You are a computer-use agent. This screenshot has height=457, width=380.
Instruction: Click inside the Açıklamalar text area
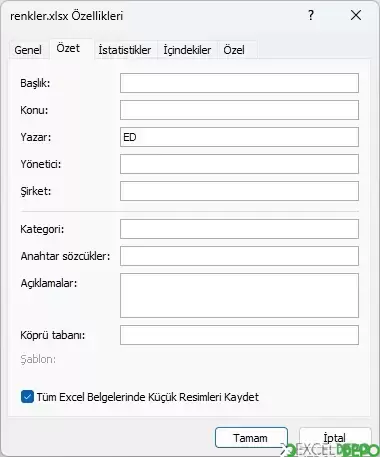point(239,295)
